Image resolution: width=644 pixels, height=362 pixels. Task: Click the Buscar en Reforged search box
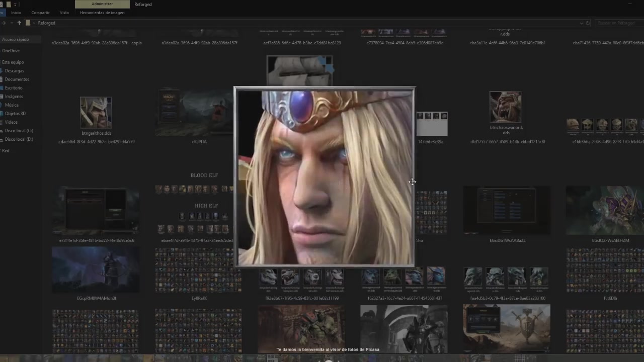(x=619, y=23)
